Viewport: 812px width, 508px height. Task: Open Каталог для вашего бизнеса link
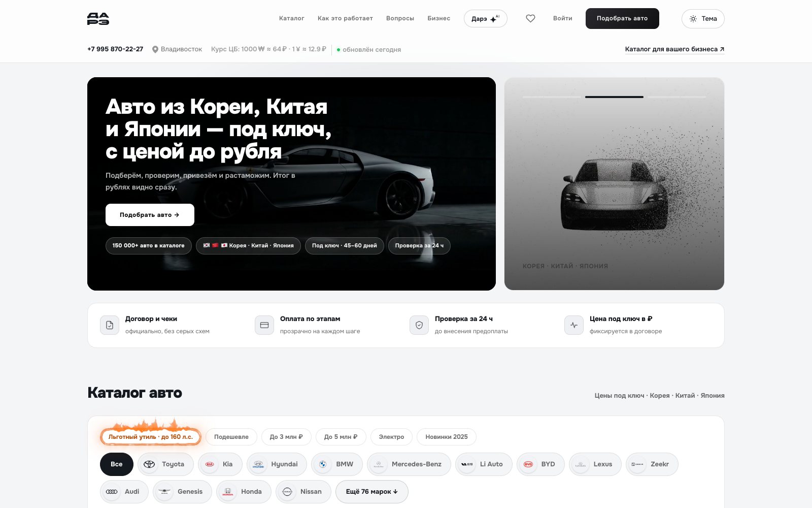[x=674, y=49]
